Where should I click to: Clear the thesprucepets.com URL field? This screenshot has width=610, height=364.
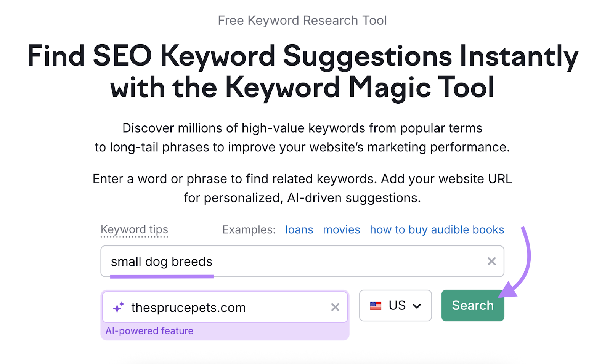[x=335, y=307]
